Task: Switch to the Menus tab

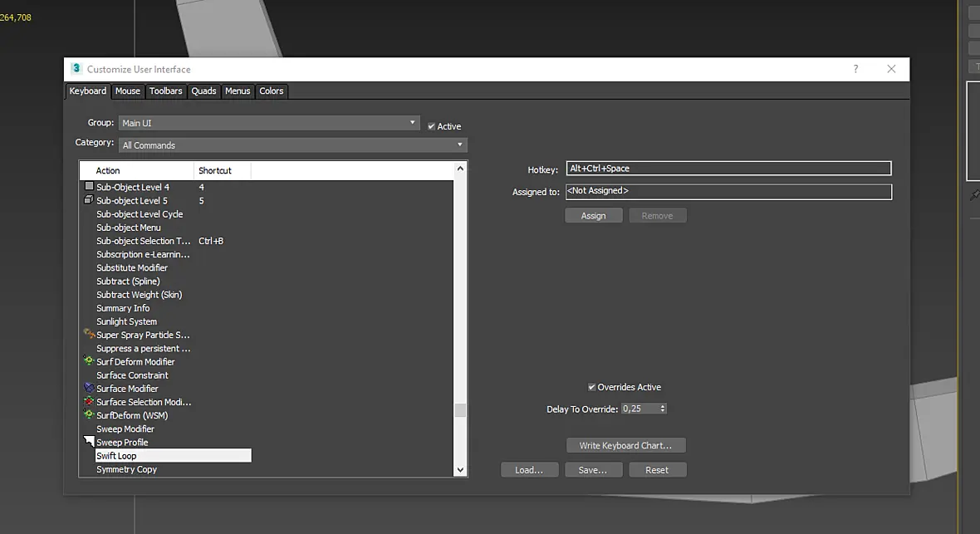Action: click(238, 91)
